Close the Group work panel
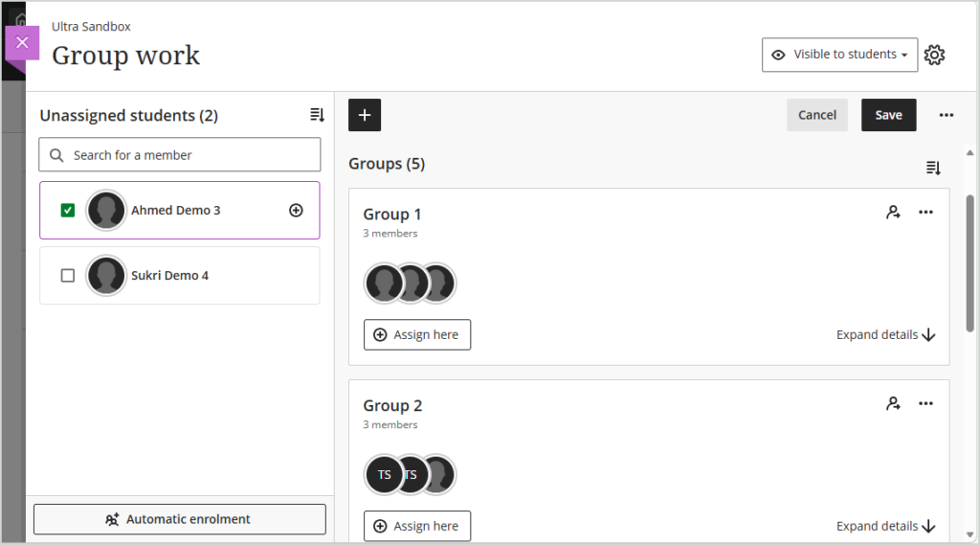The width and height of the screenshot is (980, 545). pyautogui.click(x=23, y=42)
